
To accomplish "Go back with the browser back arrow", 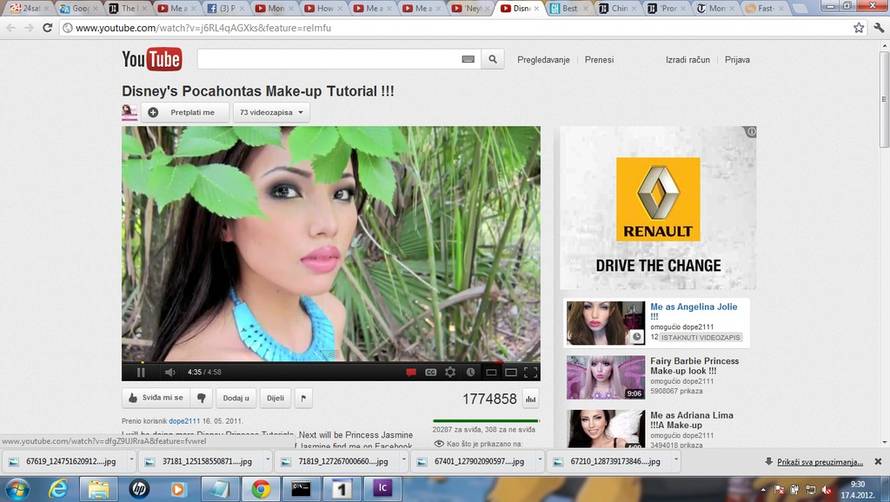I will (x=11, y=28).
